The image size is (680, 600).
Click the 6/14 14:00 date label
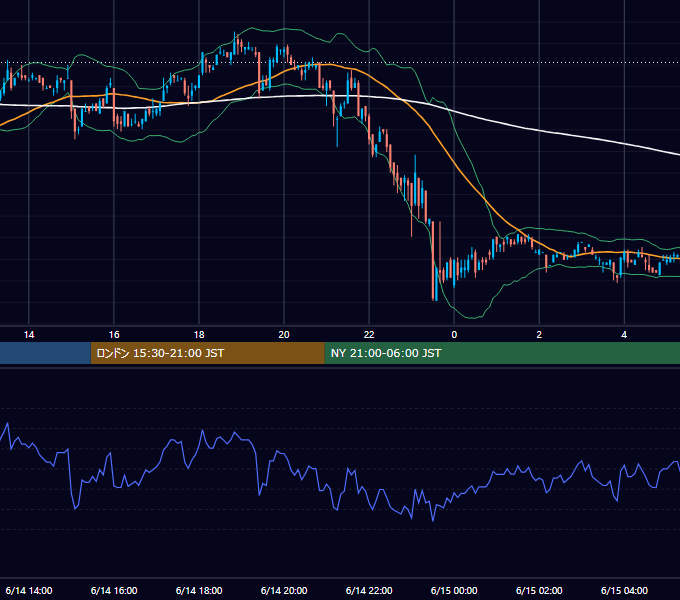pos(29,590)
